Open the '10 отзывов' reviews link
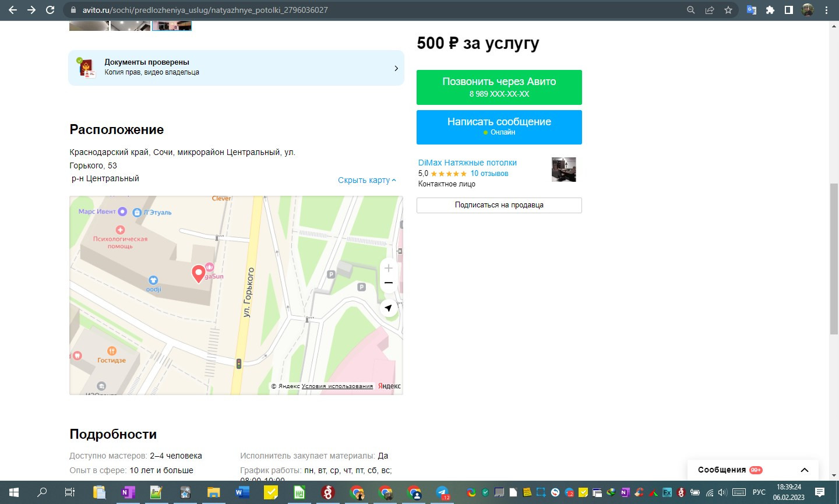Viewport: 839px width, 504px height. [489, 174]
